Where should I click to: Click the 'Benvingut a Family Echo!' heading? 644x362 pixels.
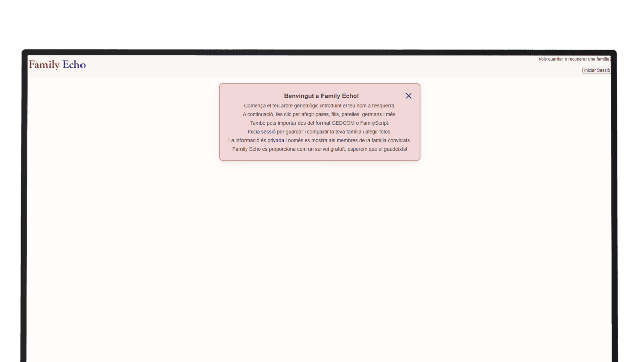(x=321, y=96)
